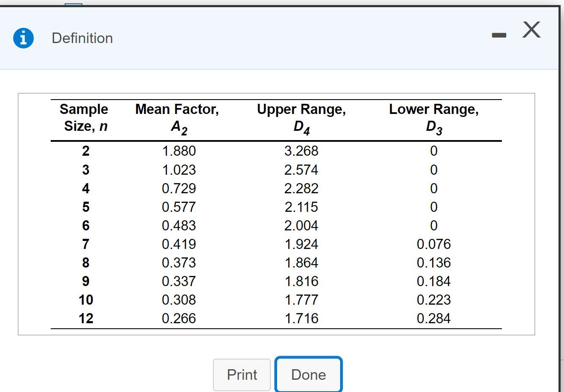This screenshot has width=564, height=392.
Task: Click the D4 value 3.268
Action: point(301,151)
